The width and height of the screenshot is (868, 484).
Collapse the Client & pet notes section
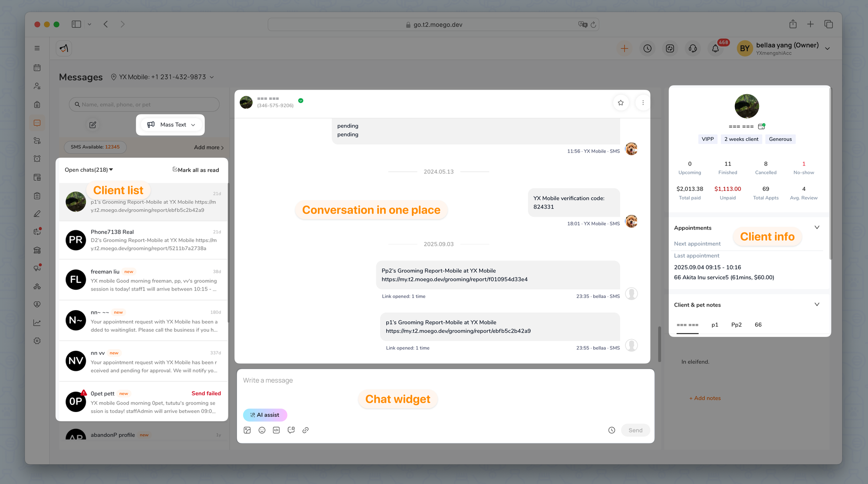point(816,304)
